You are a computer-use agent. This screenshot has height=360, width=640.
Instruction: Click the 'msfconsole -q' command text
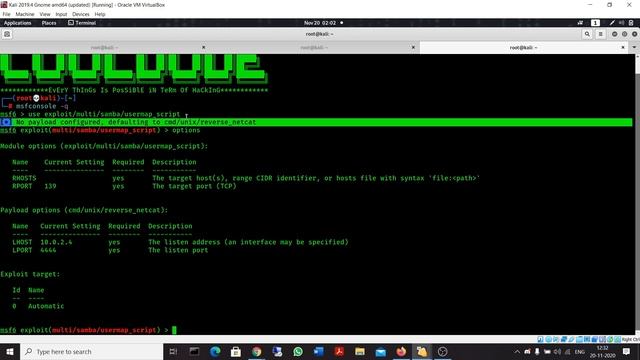[42, 106]
